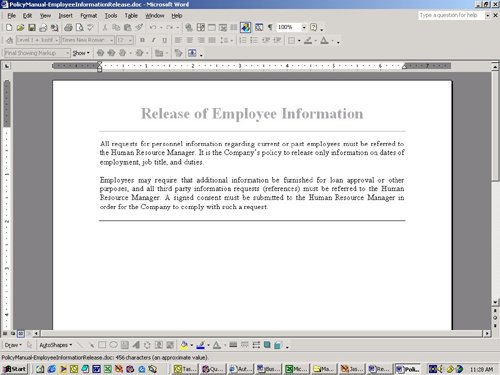Select the Oval drawing tool
The image size is (500, 375).
[113, 345]
